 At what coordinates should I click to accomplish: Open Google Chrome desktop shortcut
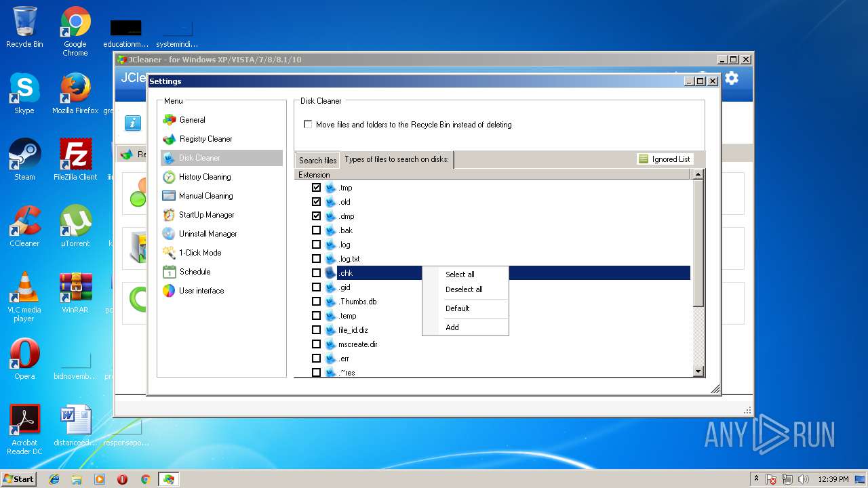click(x=75, y=31)
